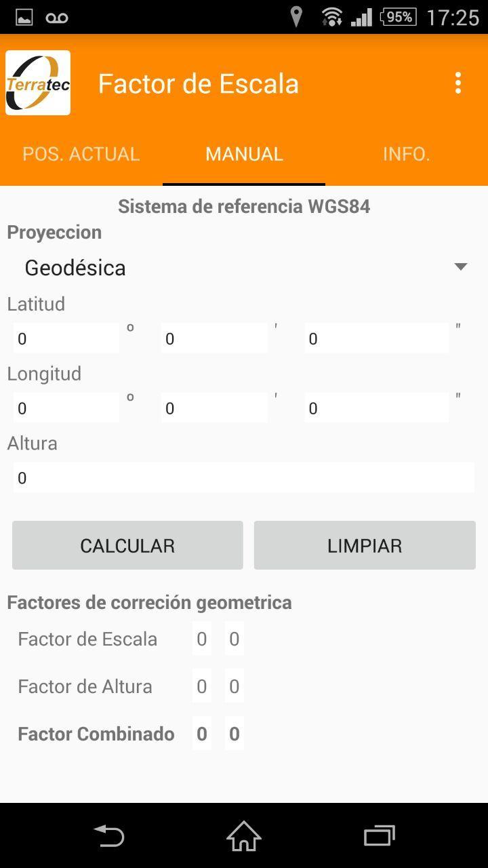Screen dimensions: 488x868
Task: Tap the Terratec app logo
Action: coord(38,83)
